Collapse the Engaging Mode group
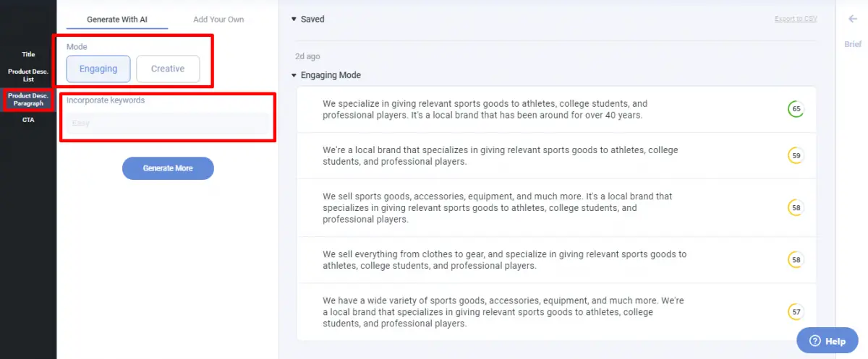The height and width of the screenshot is (359, 868). click(294, 75)
